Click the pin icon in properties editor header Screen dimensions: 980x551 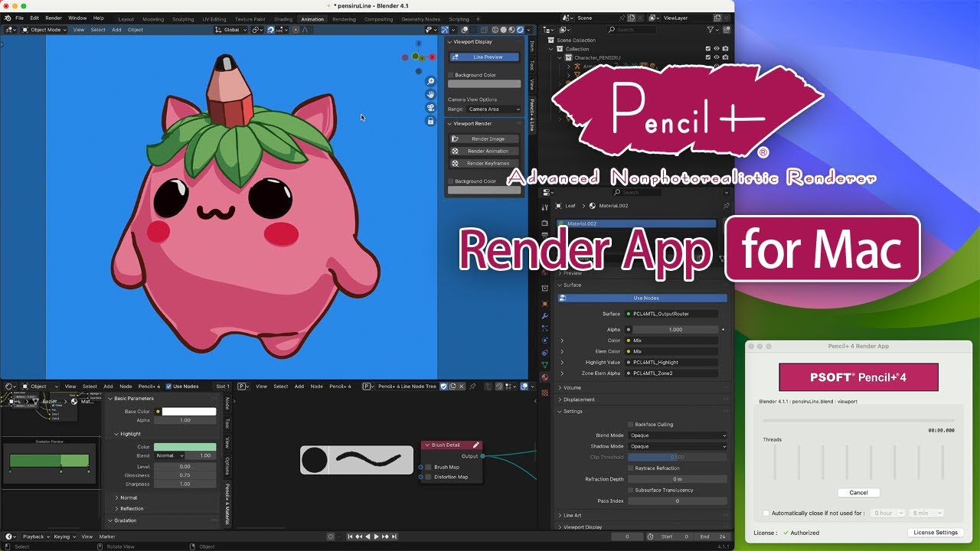[726, 206]
